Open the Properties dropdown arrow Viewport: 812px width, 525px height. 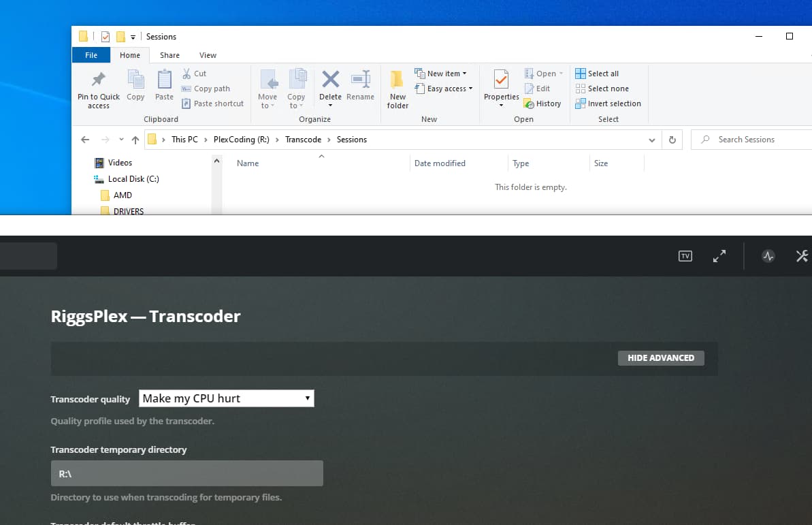tap(501, 106)
